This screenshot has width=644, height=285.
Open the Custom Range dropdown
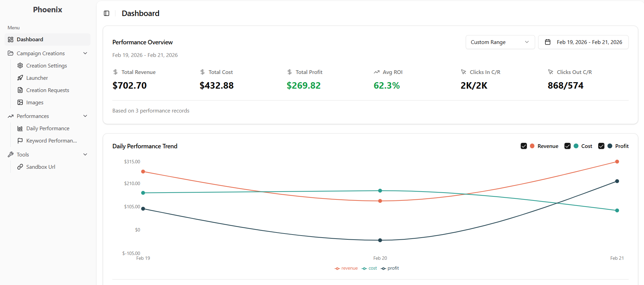pyautogui.click(x=500, y=42)
